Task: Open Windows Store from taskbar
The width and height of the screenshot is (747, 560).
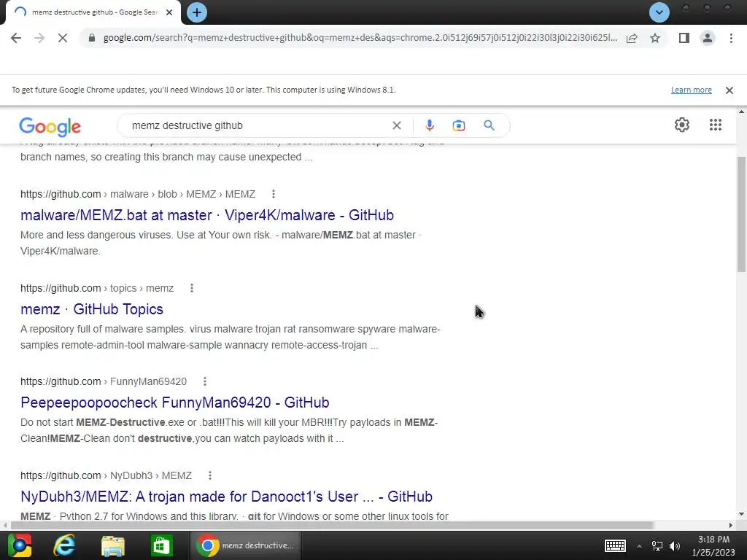Action: click(161, 545)
